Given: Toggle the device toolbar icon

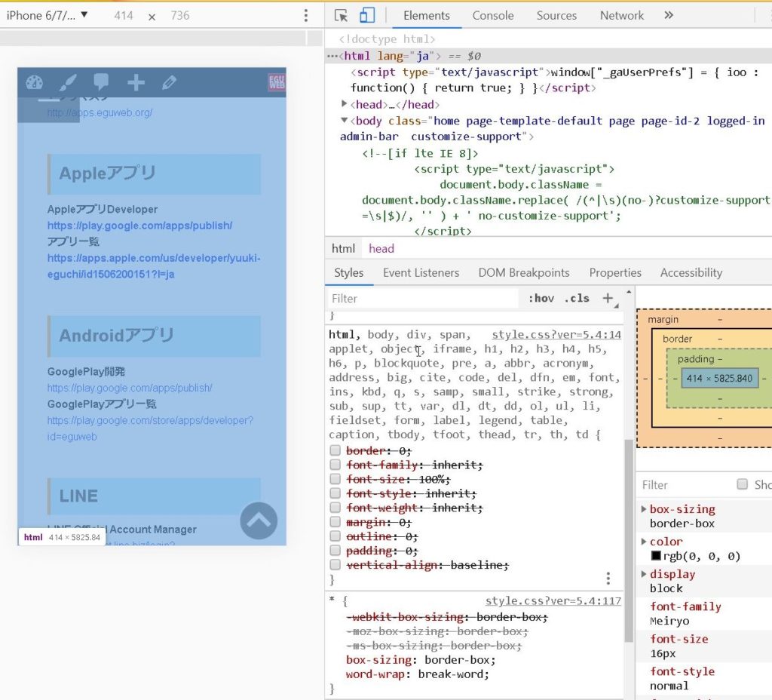Looking at the screenshot, I should click(367, 16).
